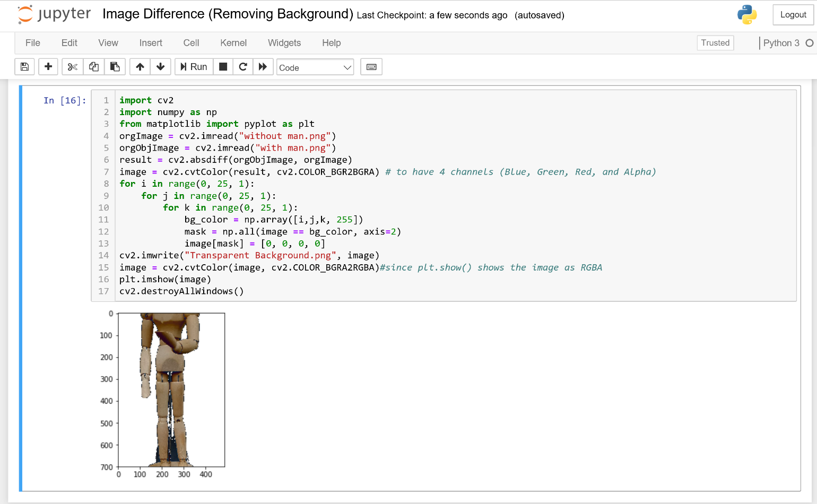
Task: Open the Kernel menu
Action: coord(233,43)
